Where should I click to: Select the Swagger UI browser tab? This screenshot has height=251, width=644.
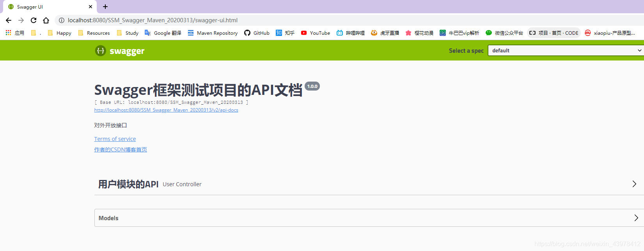[x=50, y=7]
